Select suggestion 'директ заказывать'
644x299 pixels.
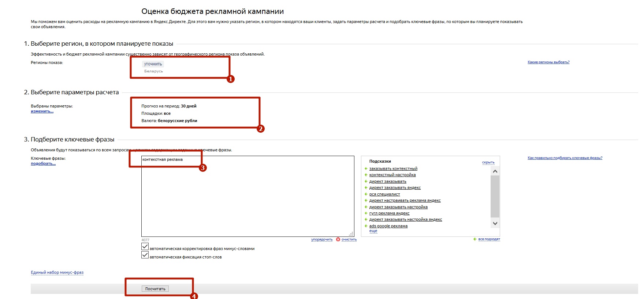coord(388,181)
